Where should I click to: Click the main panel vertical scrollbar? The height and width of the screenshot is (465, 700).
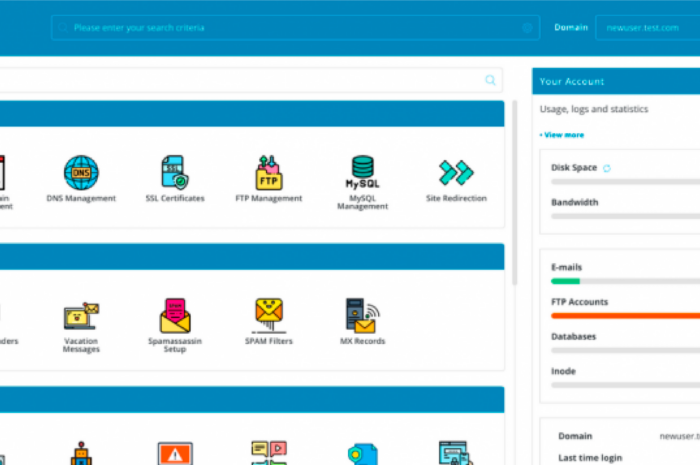coord(515,190)
